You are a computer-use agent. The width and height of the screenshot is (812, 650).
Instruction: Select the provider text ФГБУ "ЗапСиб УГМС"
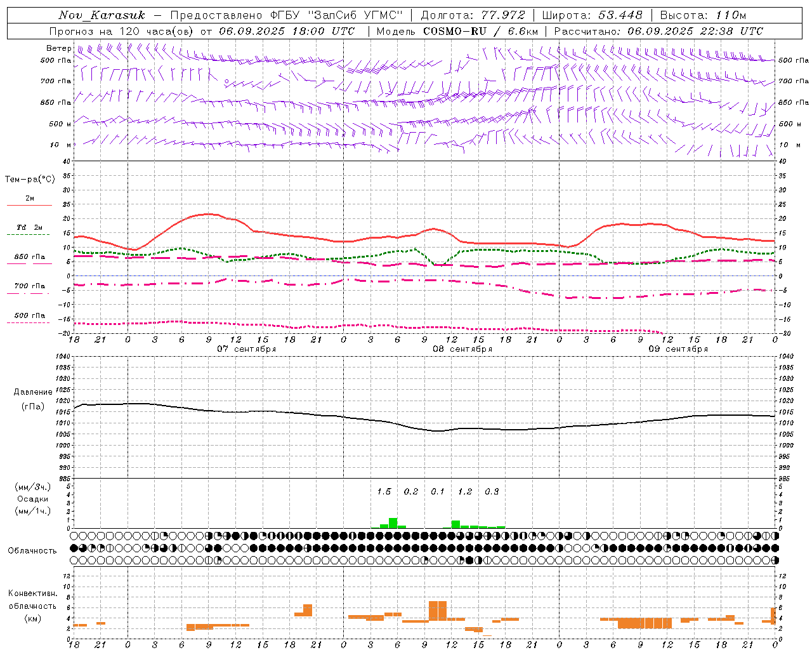tap(337, 15)
